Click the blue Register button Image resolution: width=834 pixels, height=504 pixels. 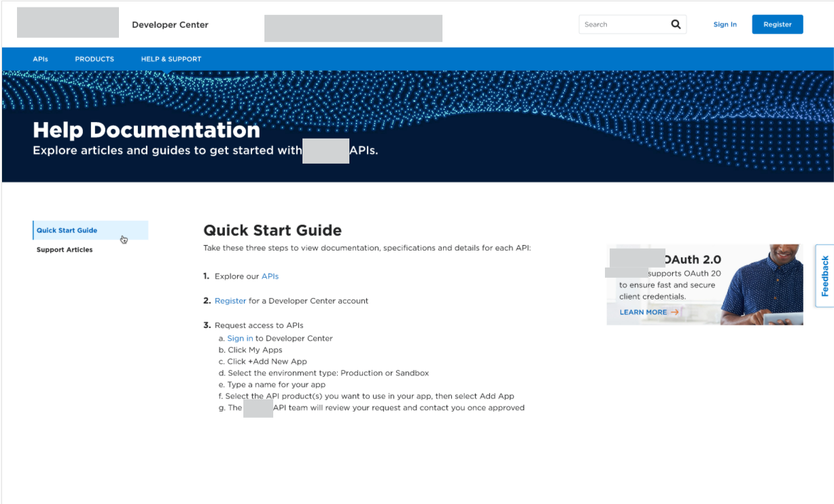[x=778, y=24]
